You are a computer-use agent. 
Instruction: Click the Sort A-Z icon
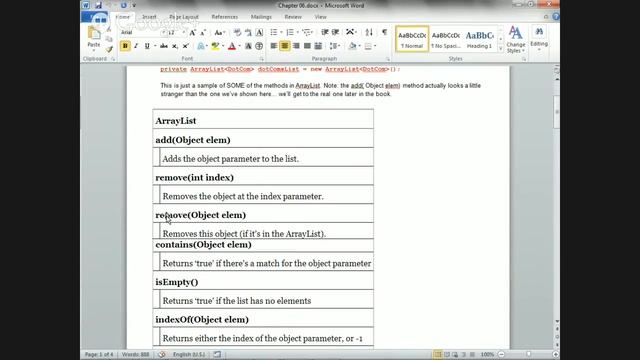tap(369, 32)
